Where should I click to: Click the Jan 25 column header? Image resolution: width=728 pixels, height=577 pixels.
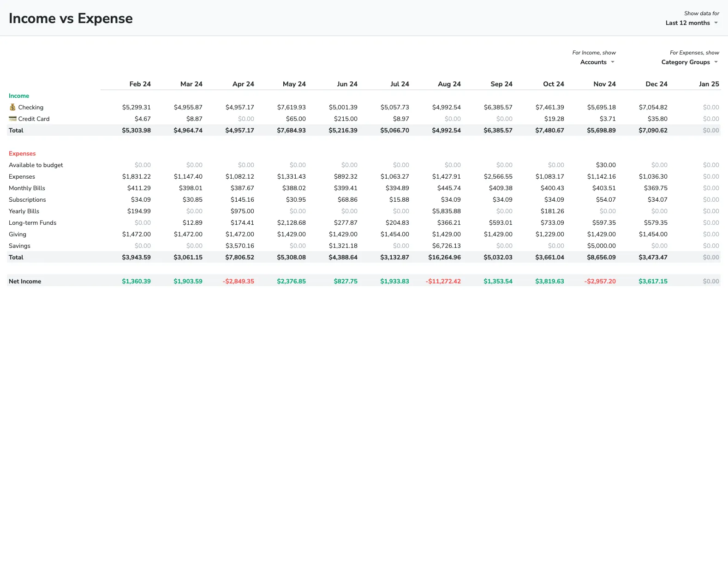coord(709,84)
